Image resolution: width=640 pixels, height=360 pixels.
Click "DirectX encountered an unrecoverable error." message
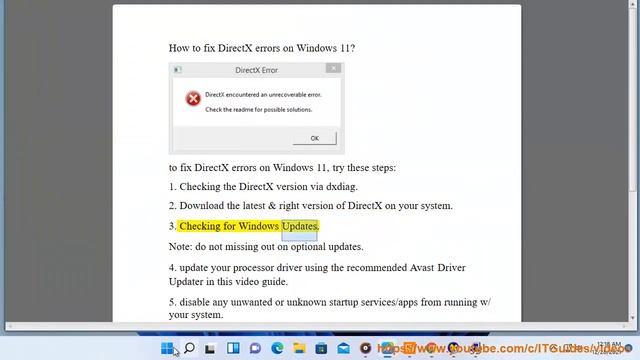point(263,95)
